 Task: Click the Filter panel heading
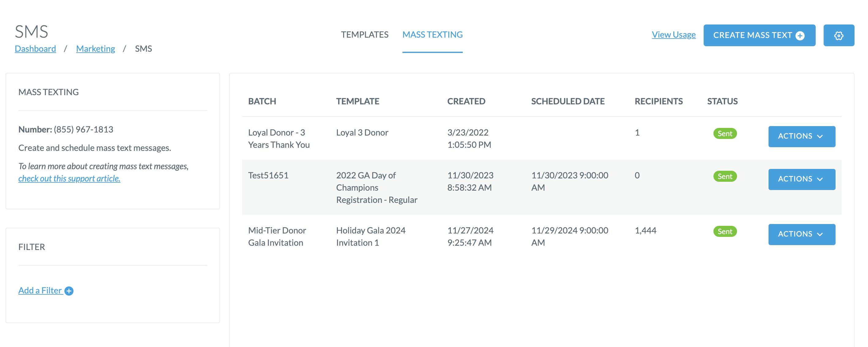coord(32,247)
